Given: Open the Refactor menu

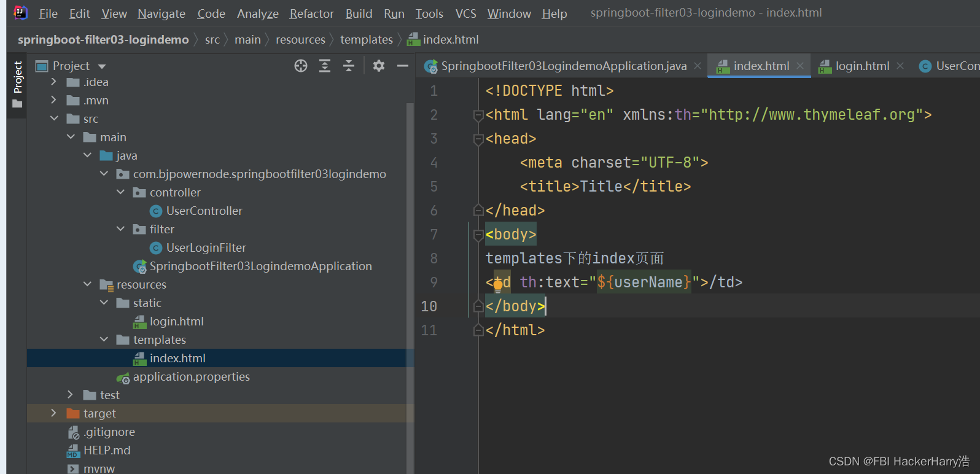Looking at the screenshot, I should [312, 14].
